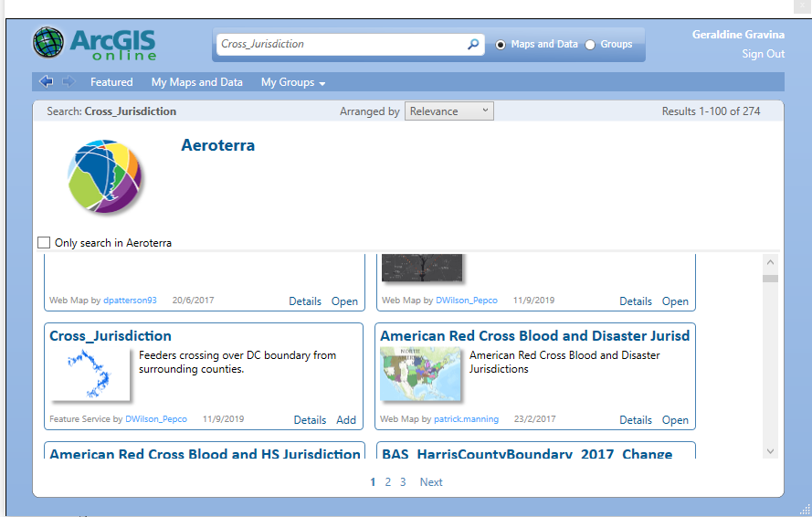Click the Cross_Jurisdiction blue feeders thumbnail

point(90,374)
